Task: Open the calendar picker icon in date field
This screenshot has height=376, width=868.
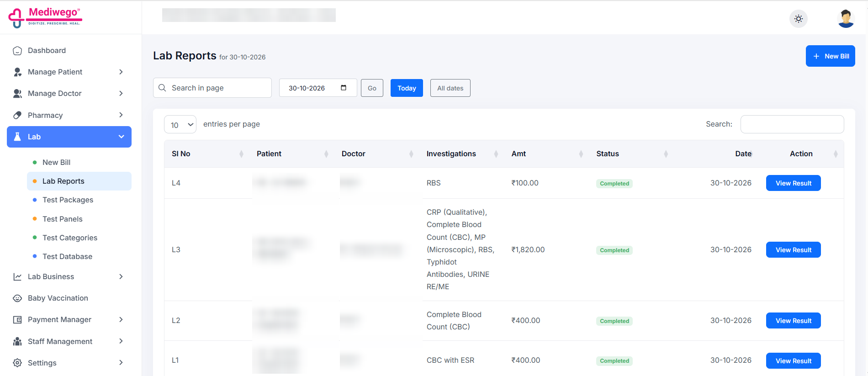Action: tap(344, 88)
